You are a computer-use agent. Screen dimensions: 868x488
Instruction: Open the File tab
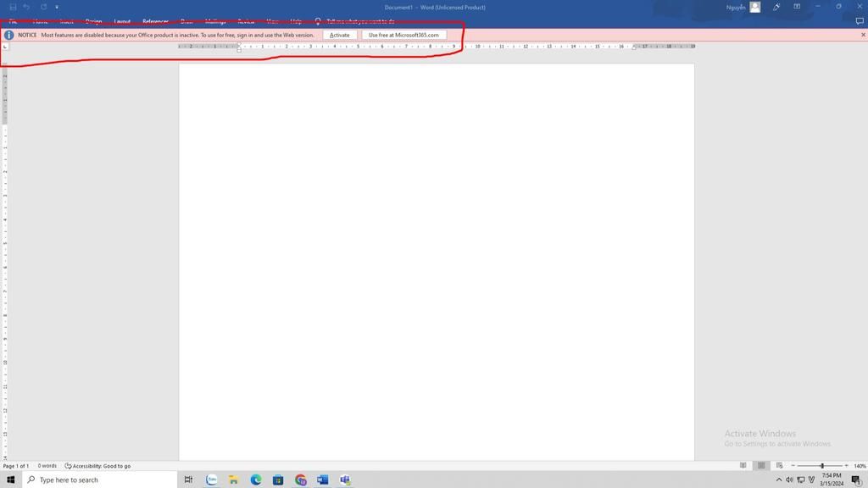pos(14,21)
